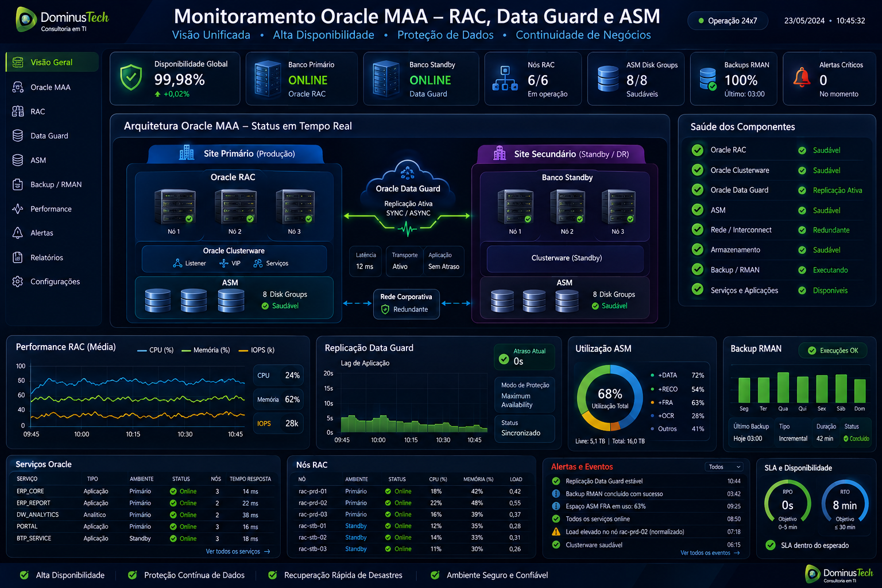Select Data Guard in the sidebar

[49, 136]
